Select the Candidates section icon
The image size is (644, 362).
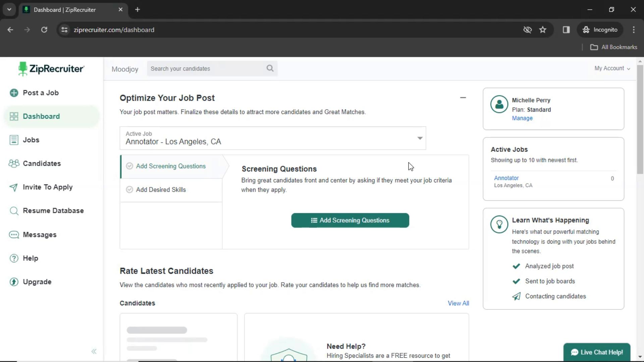(14, 163)
